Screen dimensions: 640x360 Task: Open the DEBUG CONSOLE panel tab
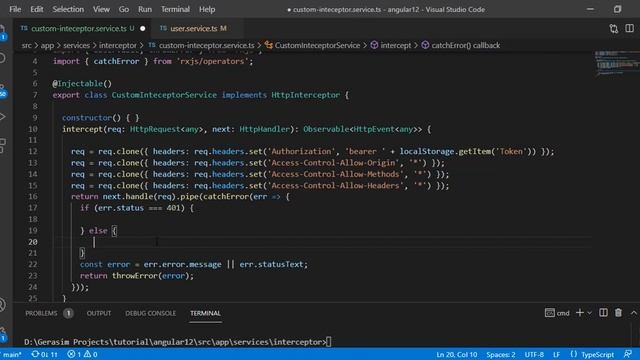click(x=150, y=313)
